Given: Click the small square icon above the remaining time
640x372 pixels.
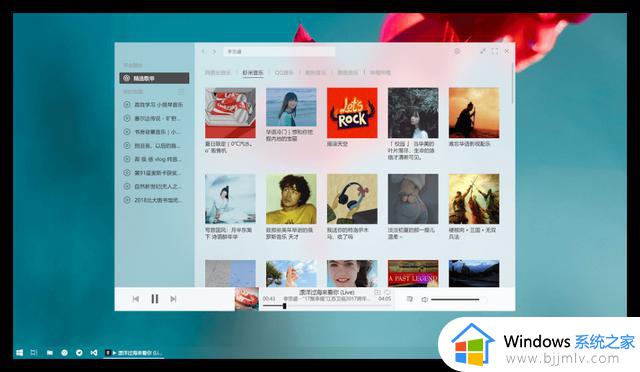Looking at the screenshot, I should (377, 292).
